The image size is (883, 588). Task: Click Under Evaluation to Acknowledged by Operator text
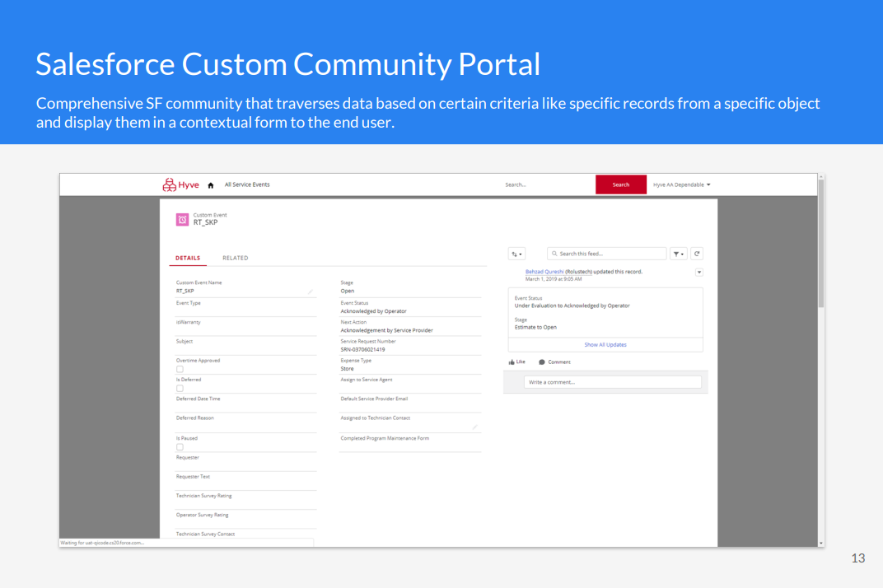pyautogui.click(x=572, y=306)
